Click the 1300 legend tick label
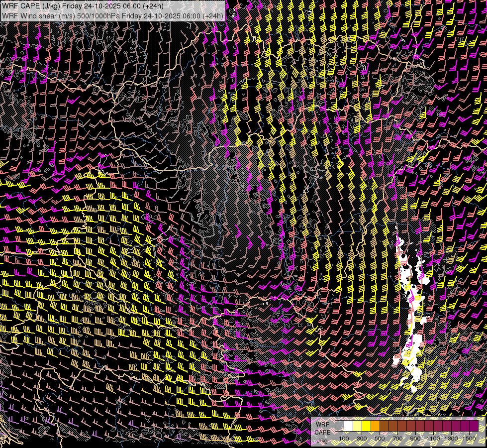The width and height of the screenshot is (487, 448). (x=451, y=438)
